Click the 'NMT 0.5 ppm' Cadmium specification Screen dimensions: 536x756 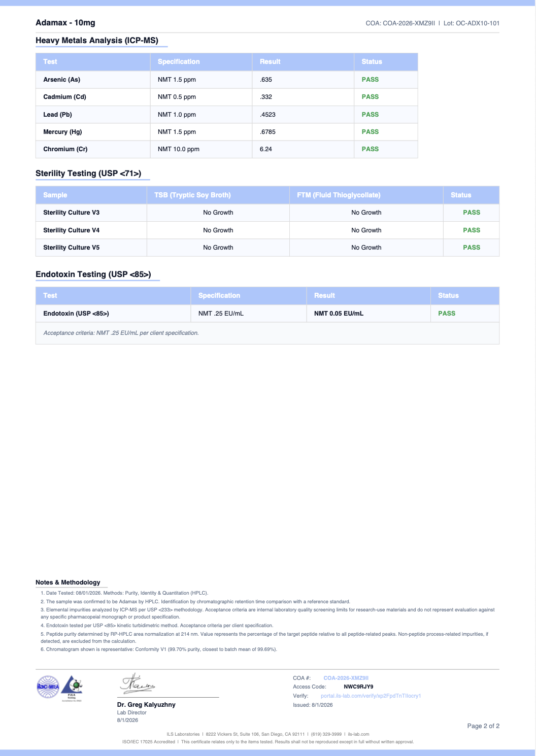177,97
